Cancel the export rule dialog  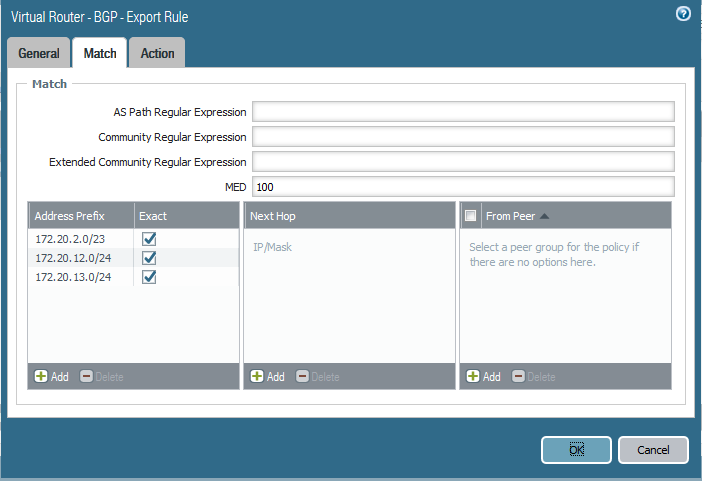(653, 450)
